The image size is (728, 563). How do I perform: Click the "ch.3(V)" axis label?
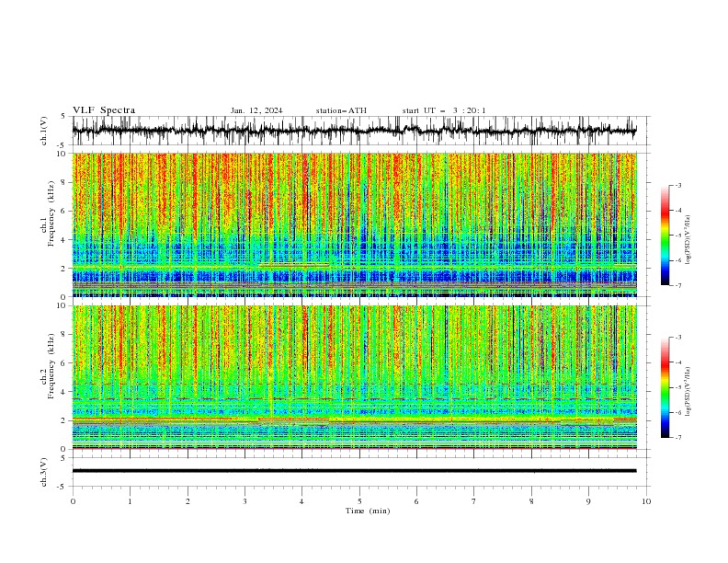[x=44, y=472]
